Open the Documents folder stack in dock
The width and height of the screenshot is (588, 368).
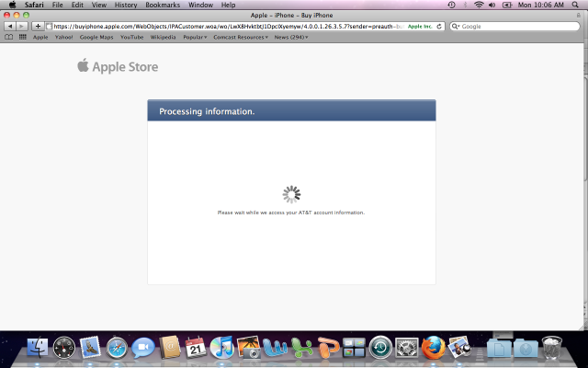(499, 348)
